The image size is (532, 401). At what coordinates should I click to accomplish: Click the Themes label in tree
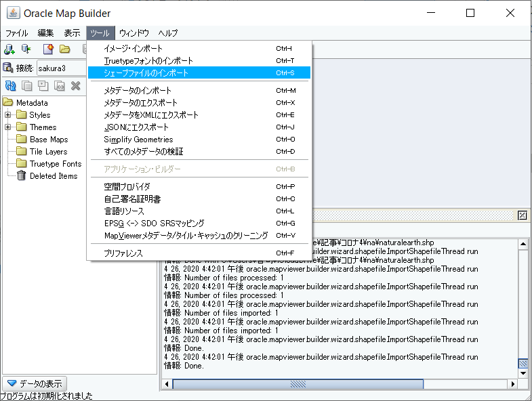point(43,127)
